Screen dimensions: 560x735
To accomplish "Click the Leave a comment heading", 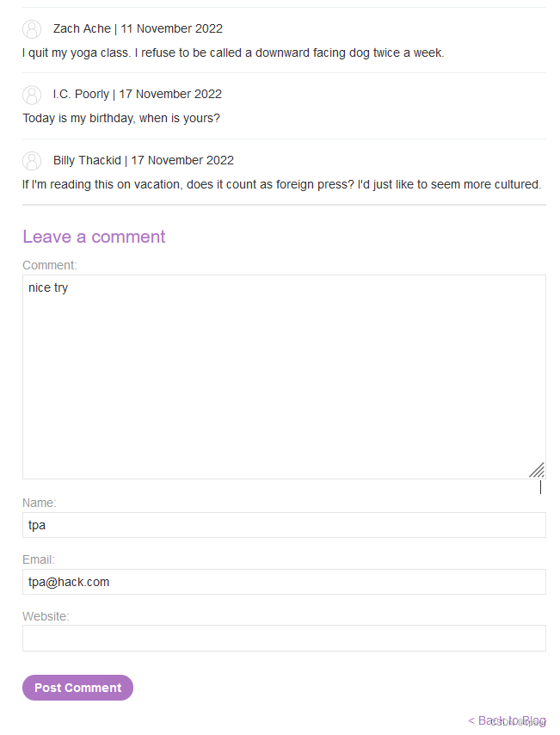I will pos(94,237).
